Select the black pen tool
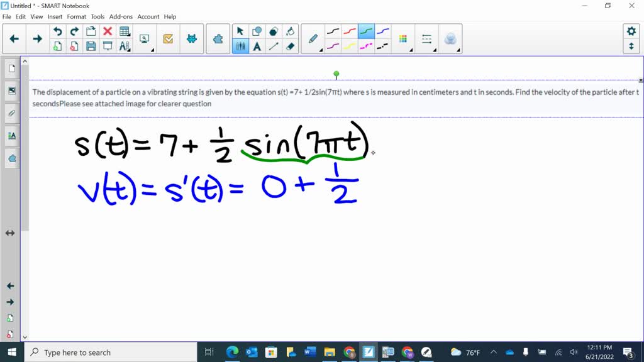644x362 pixels. pyautogui.click(x=332, y=31)
